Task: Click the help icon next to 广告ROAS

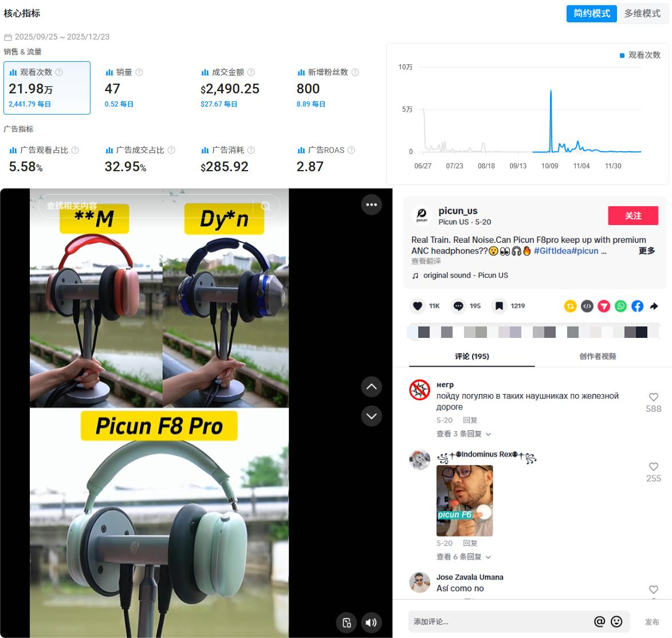Action: [x=351, y=150]
